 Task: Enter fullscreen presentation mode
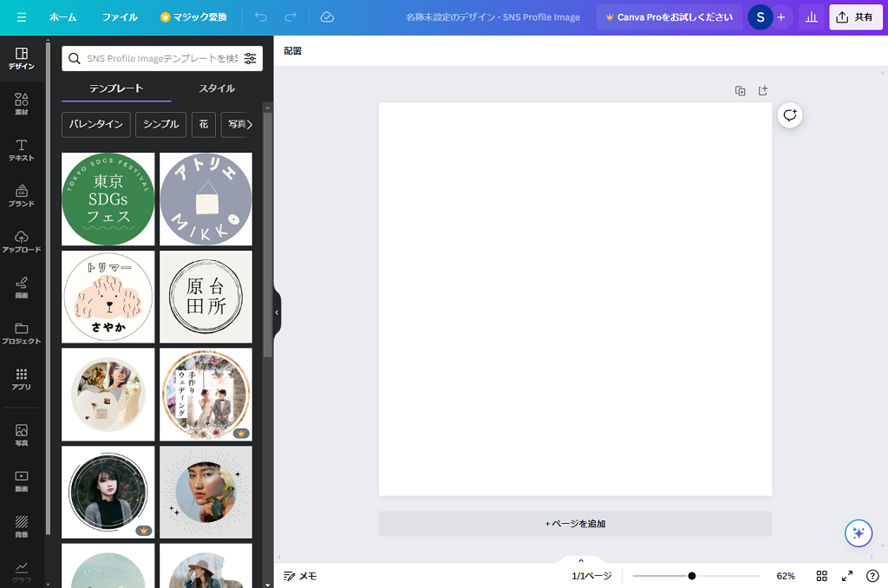pos(847,576)
